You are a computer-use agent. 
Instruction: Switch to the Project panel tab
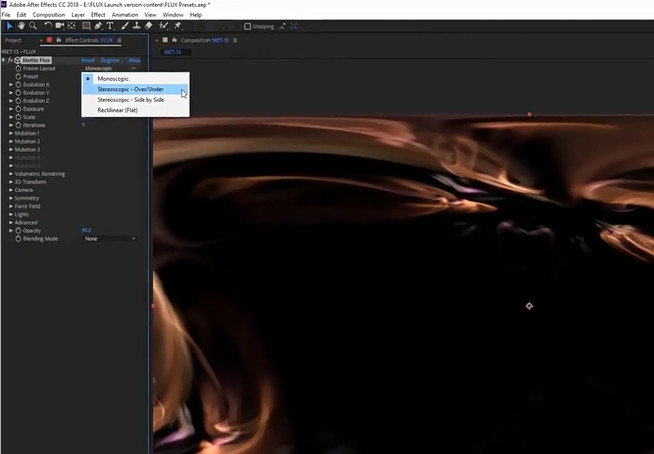tap(13, 40)
